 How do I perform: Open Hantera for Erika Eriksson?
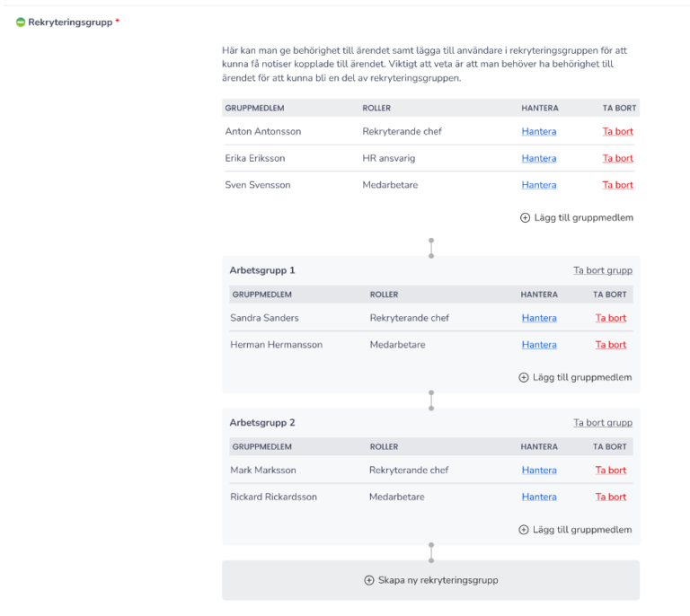coord(538,158)
